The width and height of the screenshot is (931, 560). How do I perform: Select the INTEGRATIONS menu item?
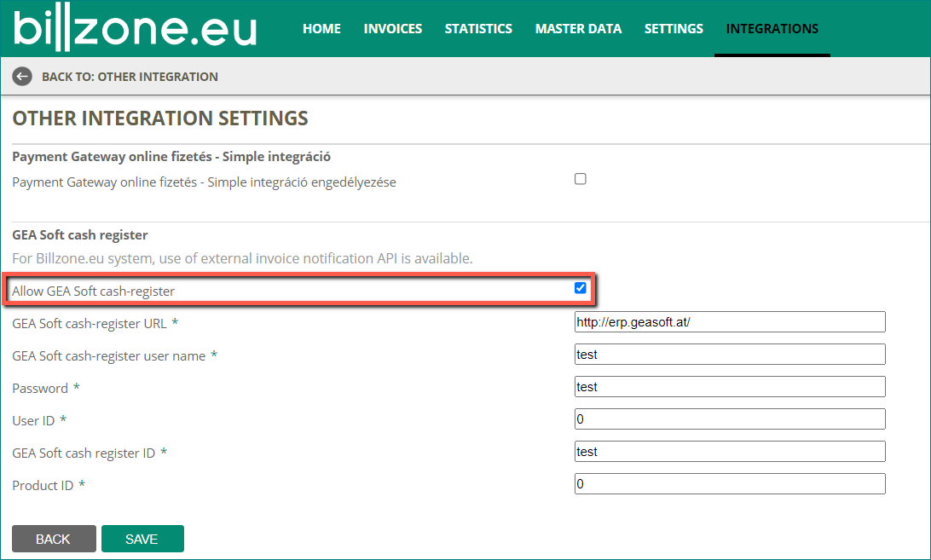772,28
